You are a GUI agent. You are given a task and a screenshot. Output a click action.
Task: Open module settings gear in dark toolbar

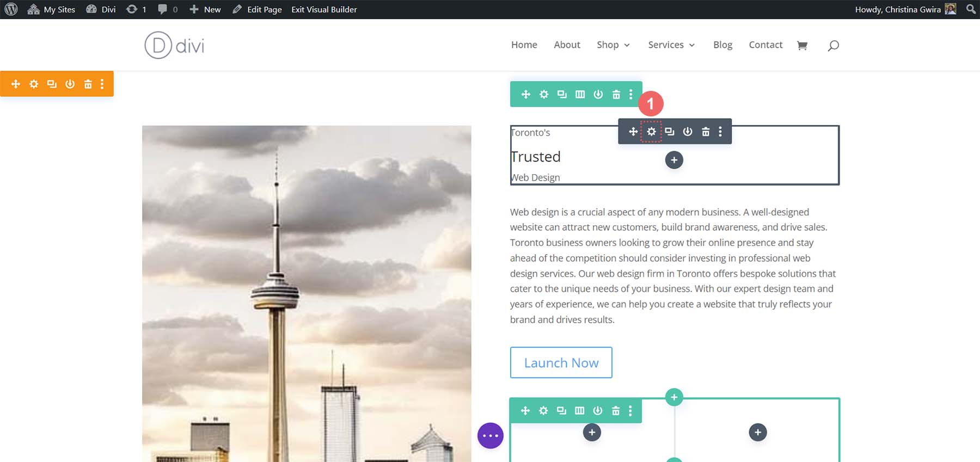(651, 132)
